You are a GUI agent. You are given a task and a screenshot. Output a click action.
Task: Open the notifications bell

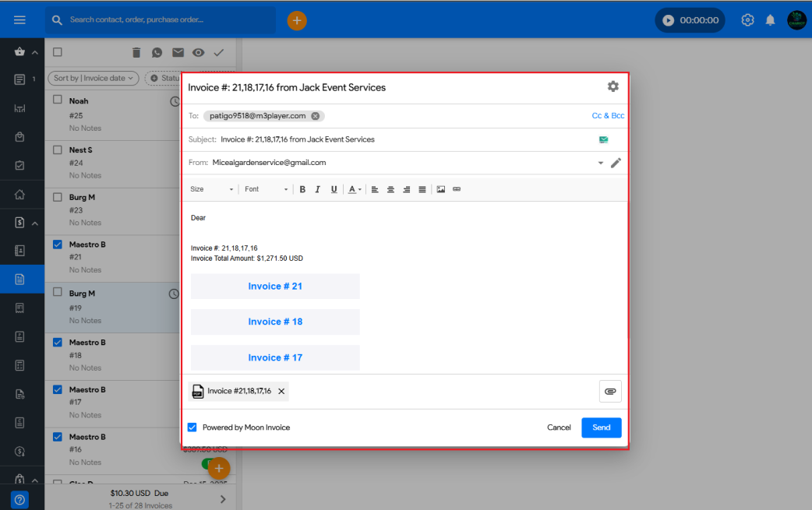pos(770,20)
